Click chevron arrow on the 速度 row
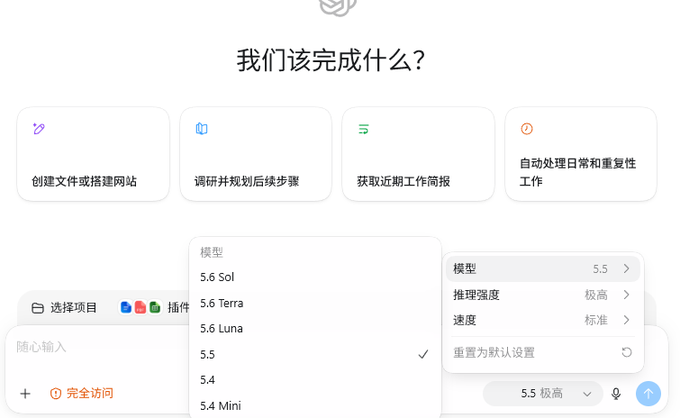The height and width of the screenshot is (418, 680). (626, 320)
